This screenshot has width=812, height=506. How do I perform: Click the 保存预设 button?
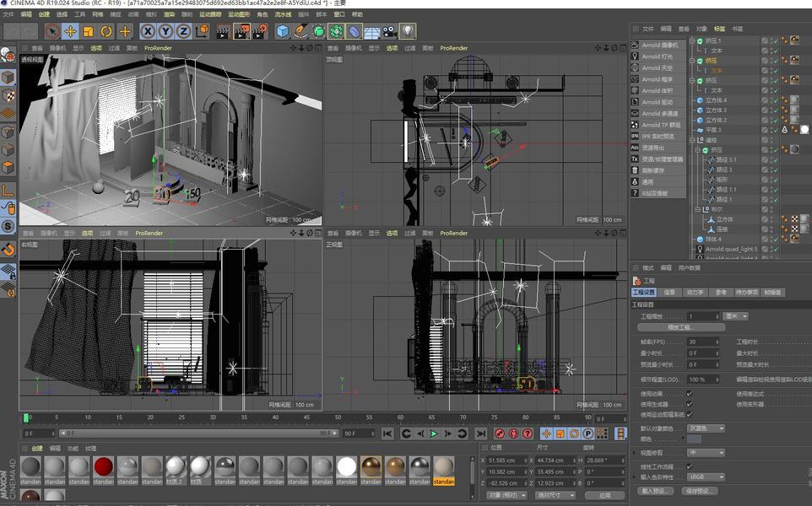[x=700, y=491]
